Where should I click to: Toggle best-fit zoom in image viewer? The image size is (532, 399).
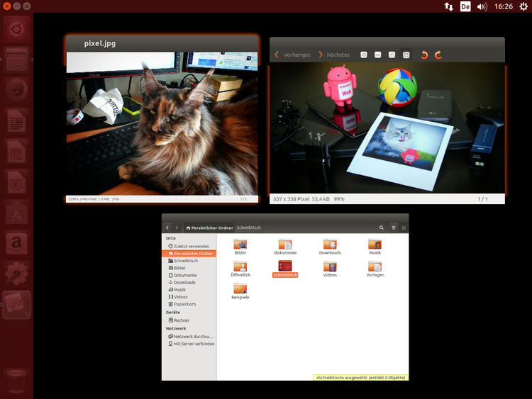(x=406, y=55)
